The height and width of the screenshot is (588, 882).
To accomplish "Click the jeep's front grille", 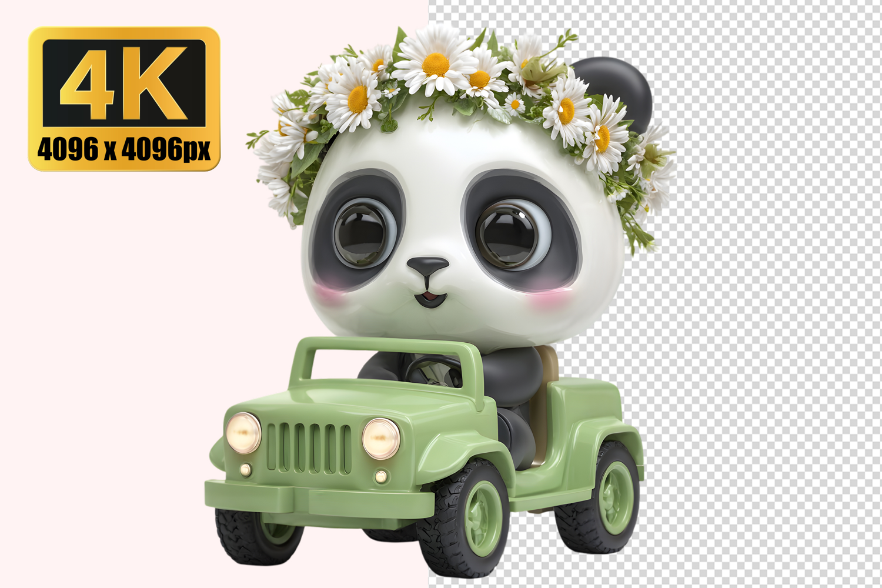I will 309,447.
